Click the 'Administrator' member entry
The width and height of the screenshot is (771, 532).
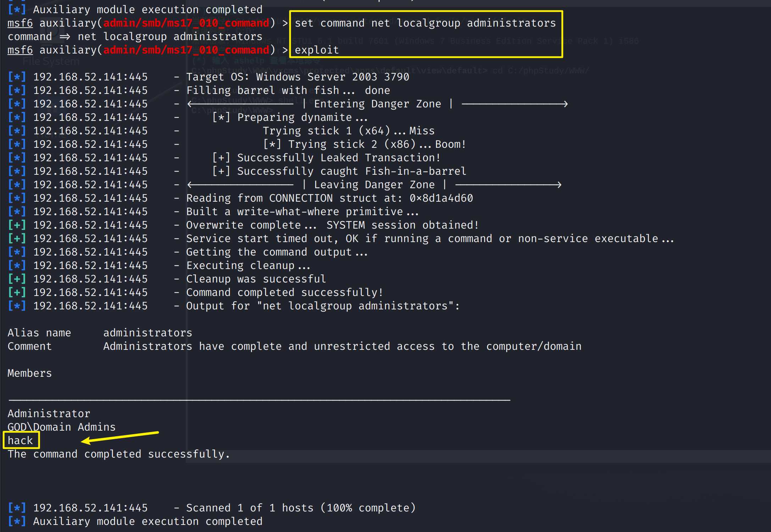tap(49, 414)
